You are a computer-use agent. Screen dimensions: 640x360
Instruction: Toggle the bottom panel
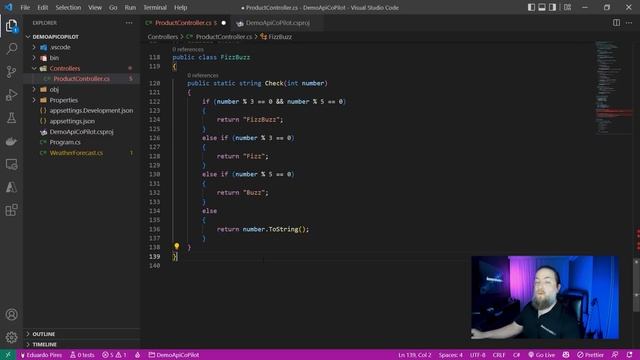coord(542,7)
